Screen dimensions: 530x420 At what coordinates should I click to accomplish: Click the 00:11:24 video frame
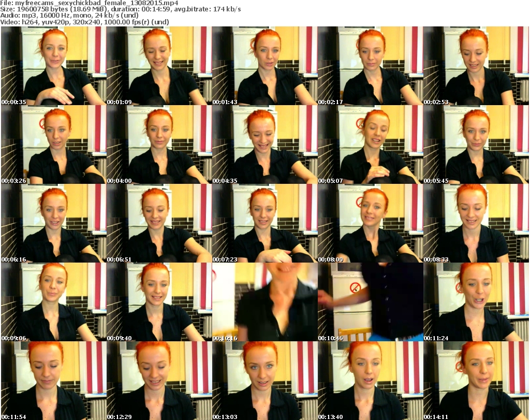click(476, 302)
